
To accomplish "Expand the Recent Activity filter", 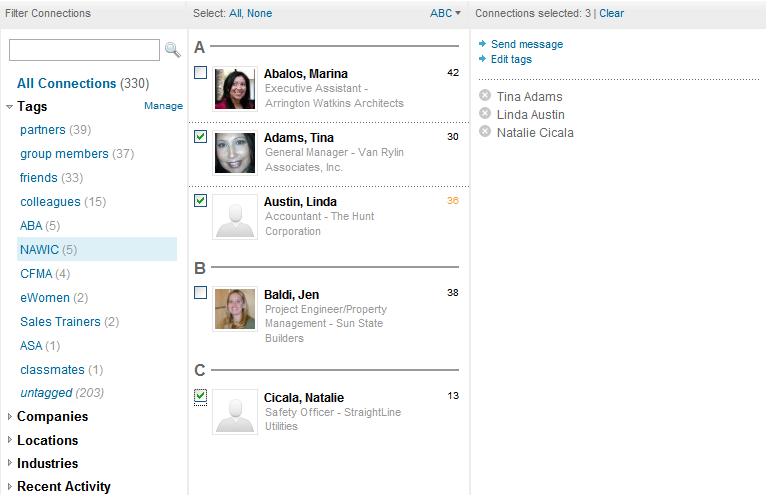I will tap(9, 487).
